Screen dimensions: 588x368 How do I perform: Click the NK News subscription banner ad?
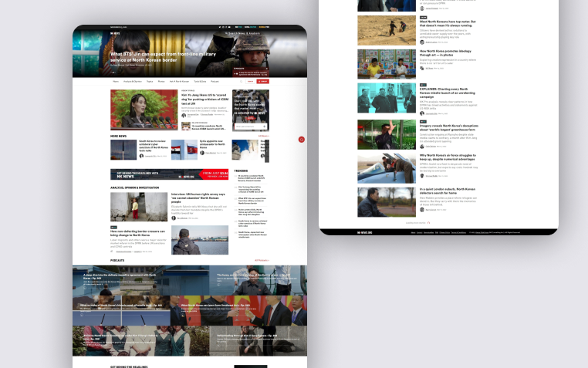169,174
